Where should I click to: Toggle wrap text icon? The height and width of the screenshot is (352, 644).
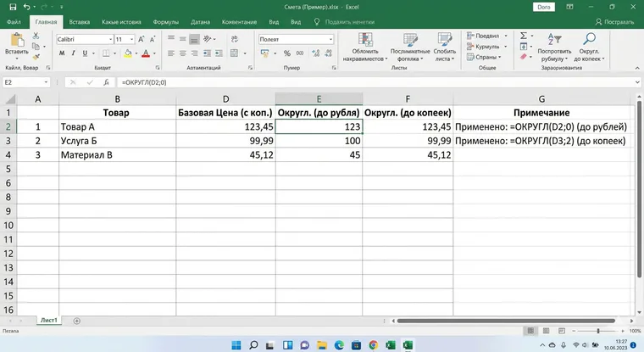pyautogui.click(x=235, y=39)
